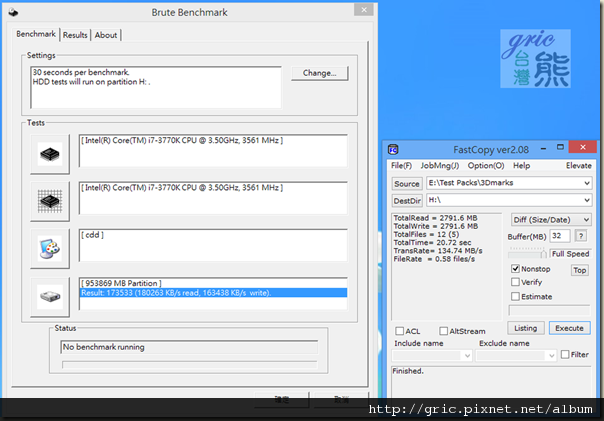Click Elevate in FastCopy menu bar
Screen dimensions: 604x421
click(x=579, y=166)
